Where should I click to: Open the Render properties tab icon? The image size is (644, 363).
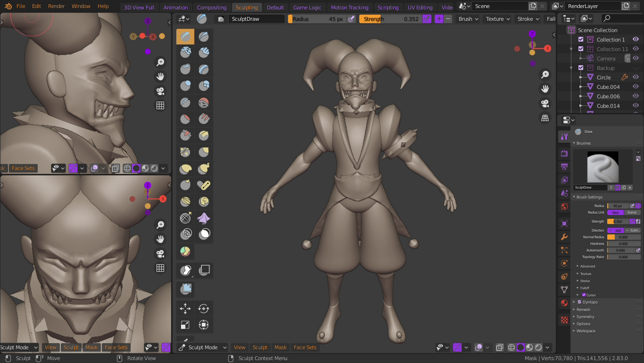564,153
